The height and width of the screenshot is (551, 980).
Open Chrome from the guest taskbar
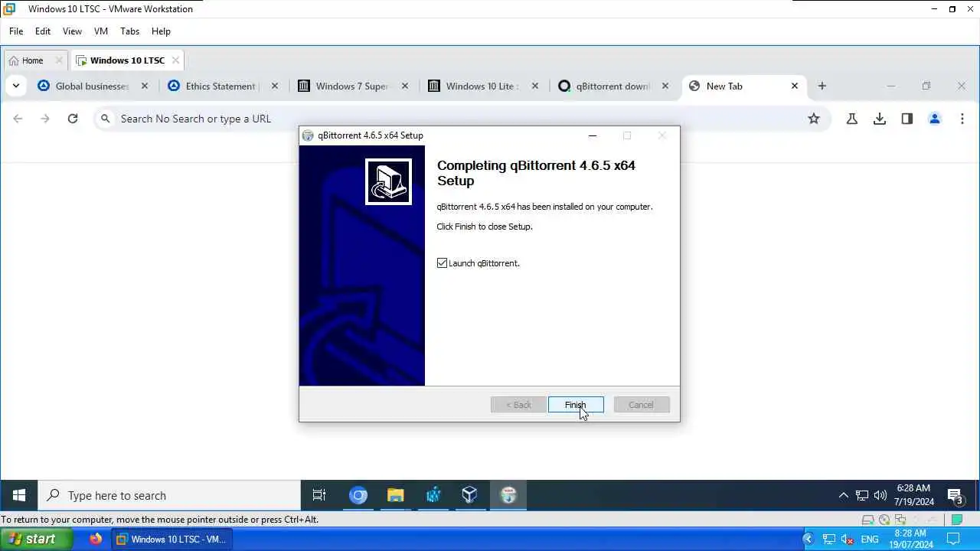(x=358, y=495)
